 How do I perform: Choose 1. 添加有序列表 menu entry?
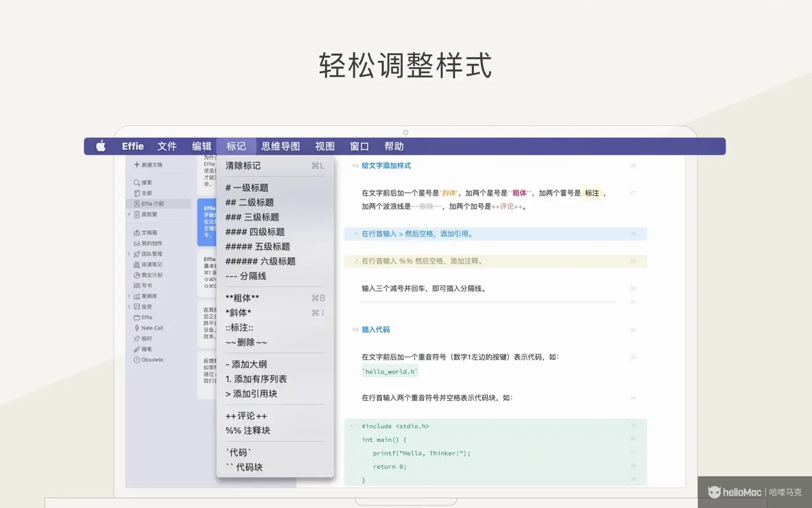[275, 379]
